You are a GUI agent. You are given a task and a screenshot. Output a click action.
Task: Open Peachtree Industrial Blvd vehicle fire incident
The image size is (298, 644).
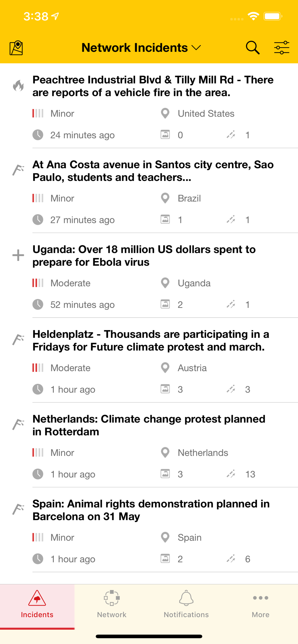click(153, 86)
